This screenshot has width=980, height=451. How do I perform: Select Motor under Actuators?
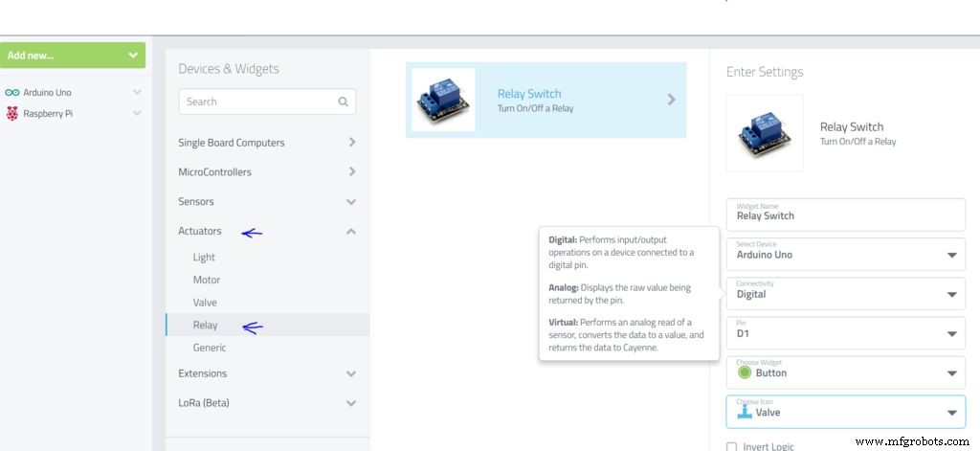pos(207,280)
